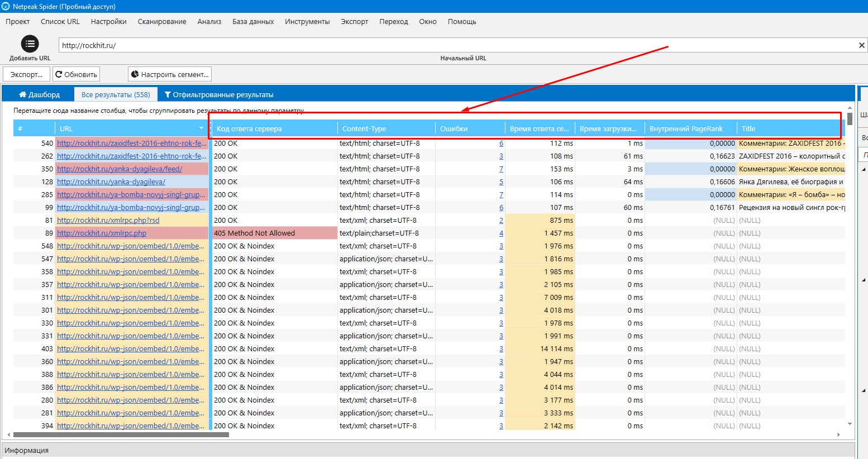The width and height of the screenshot is (868, 459).
Task: Click the funnel icon of Отфильтрованные результаты
Action: (168, 95)
